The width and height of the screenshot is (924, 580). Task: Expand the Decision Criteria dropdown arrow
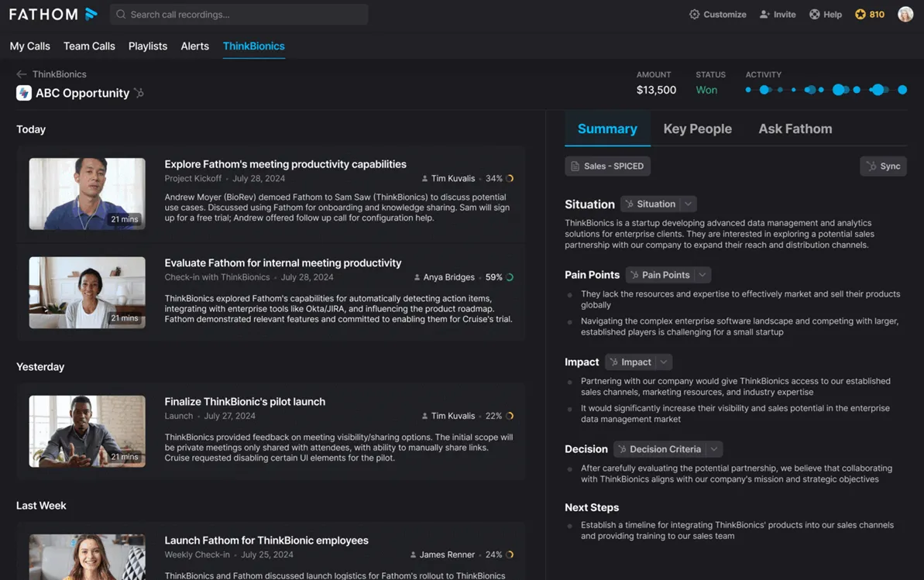[714, 449]
